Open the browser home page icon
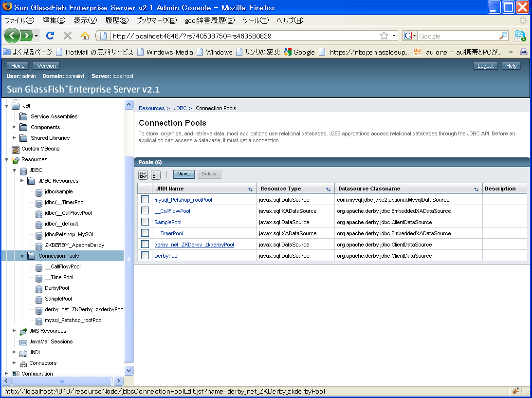This screenshot has width=532, height=398. coord(85,35)
